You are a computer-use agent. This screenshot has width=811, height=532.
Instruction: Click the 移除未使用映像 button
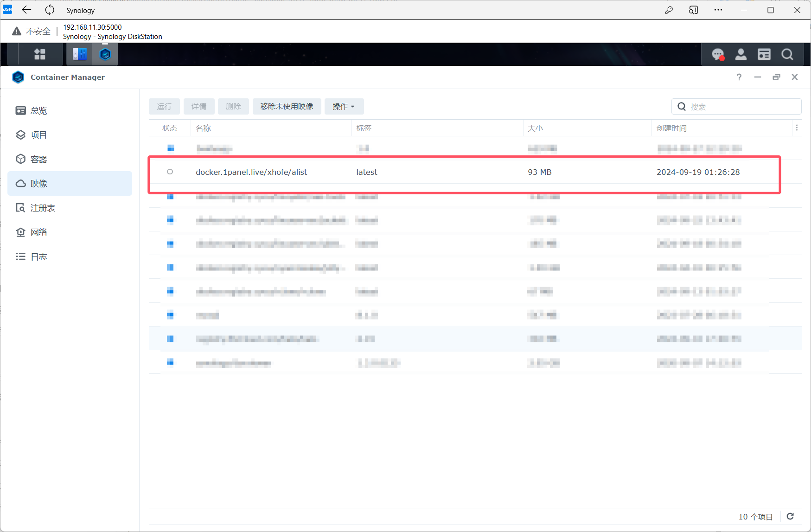coord(287,107)
